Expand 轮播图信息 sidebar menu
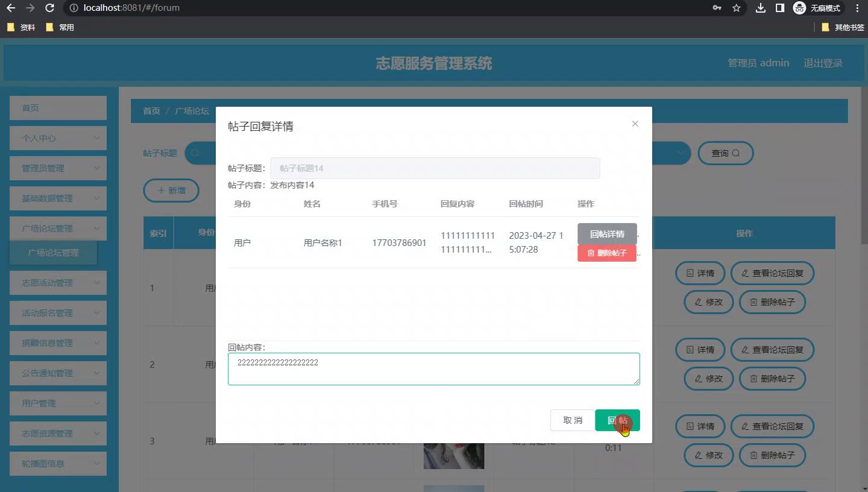The width and height of the screenshot is (868, 492). click(x=58, y=464)
